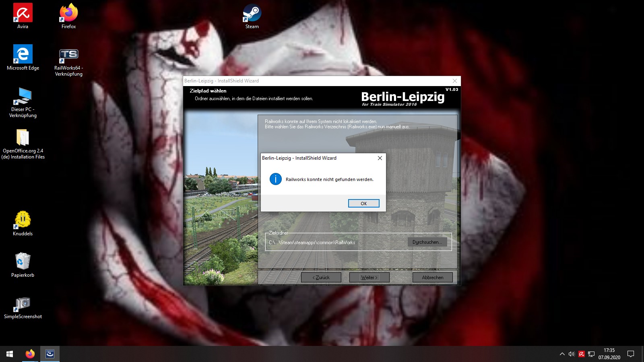Click the Berlin-Leipzig product logo

pyautogui.click(x=403, y=97)
